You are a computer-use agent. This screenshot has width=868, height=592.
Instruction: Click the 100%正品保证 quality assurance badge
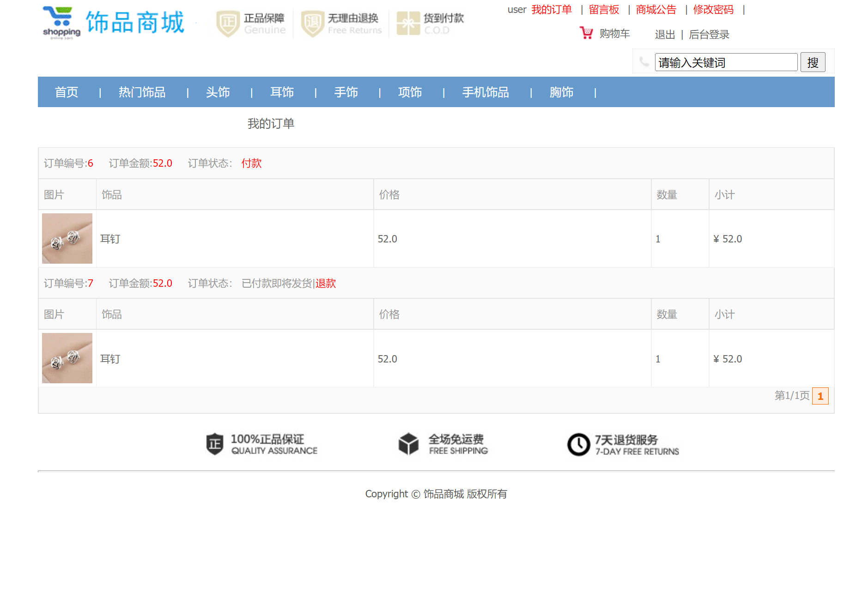click(x=261, y=444)
